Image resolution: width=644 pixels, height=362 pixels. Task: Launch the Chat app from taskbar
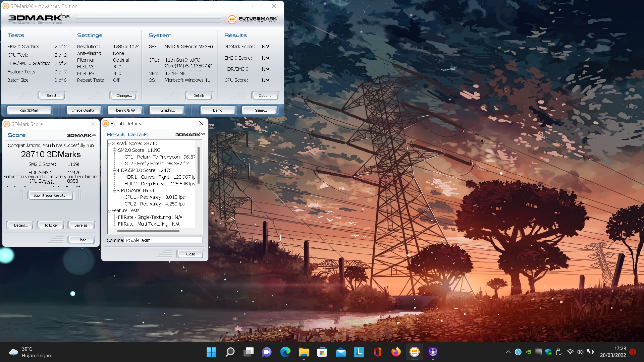(267, 352)
